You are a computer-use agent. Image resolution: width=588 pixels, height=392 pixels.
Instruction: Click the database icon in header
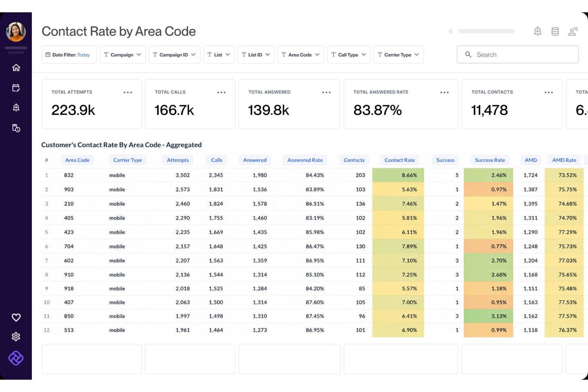click(555, 31)
